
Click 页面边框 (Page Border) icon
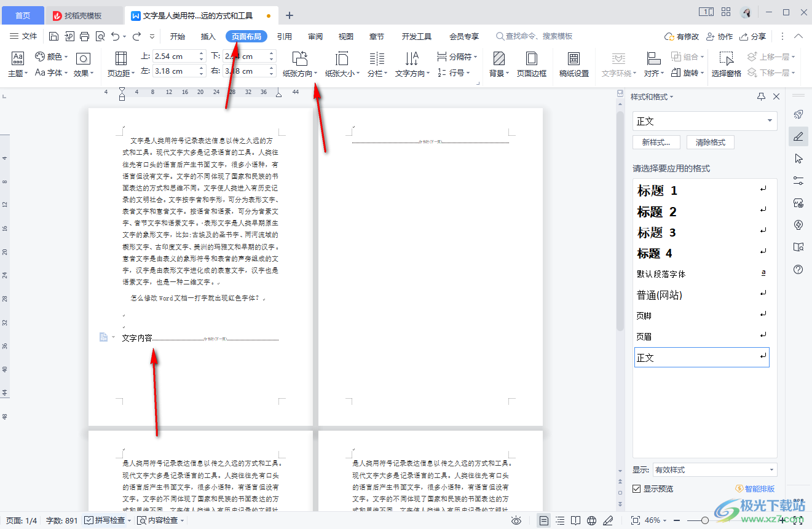pos(532,65)
